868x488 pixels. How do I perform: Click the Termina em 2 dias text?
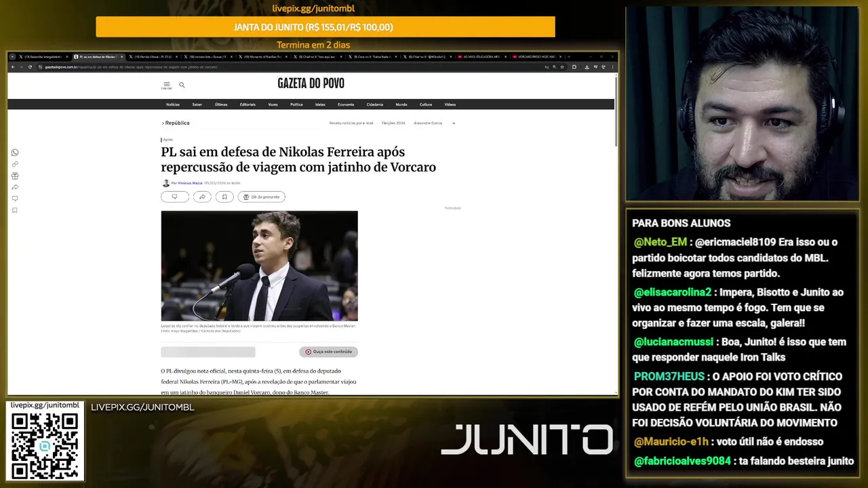pos(313,45)
